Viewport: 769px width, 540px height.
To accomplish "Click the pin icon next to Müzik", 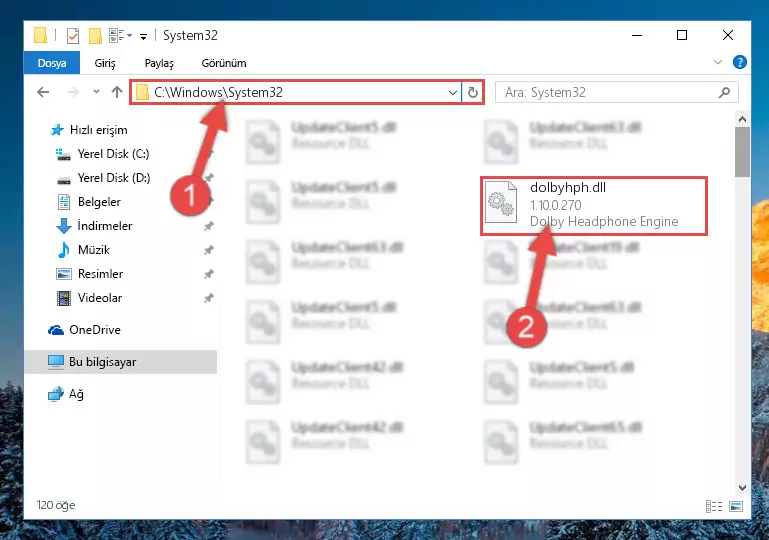I will [x=208, y=250].
